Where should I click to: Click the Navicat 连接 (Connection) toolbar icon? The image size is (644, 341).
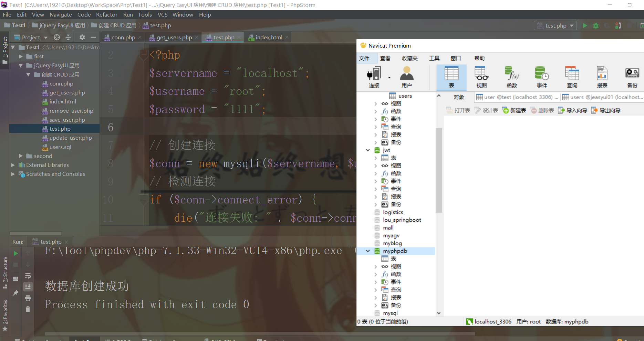(x=374, y=77)
